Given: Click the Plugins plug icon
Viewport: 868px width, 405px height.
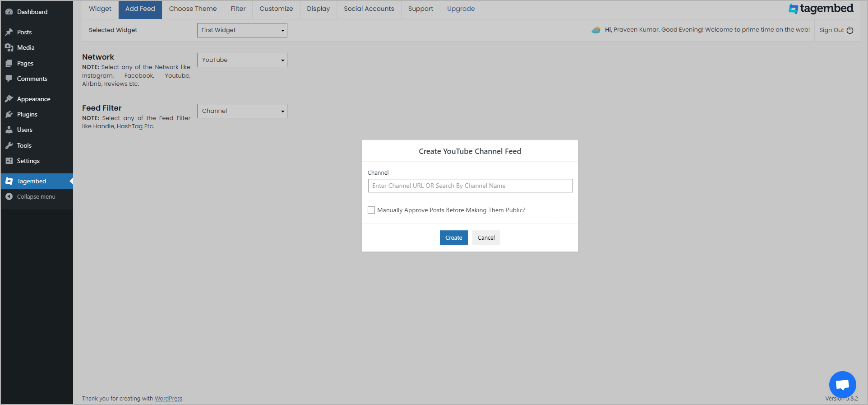Looking at the screenshot, I should tap(9, 114).
